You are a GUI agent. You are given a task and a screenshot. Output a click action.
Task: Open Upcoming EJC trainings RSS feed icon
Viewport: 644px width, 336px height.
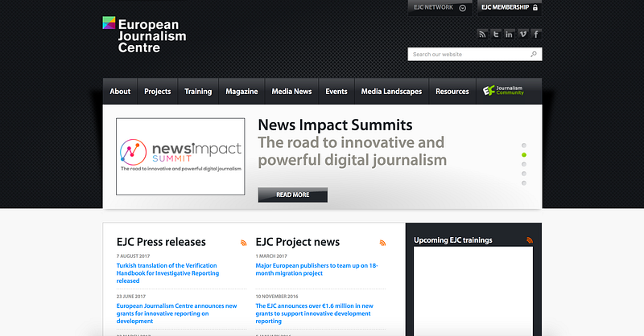[530, 240]
